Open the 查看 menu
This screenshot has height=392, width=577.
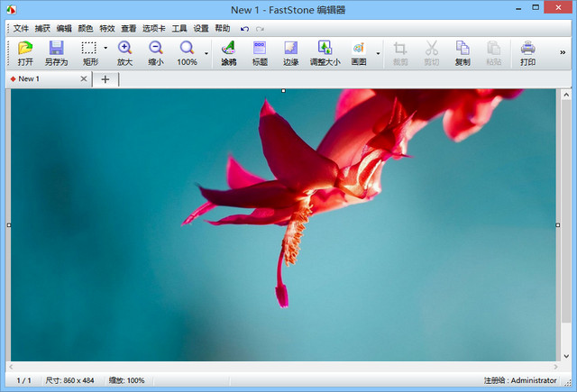pyautogui.click(x=128, y=28)
